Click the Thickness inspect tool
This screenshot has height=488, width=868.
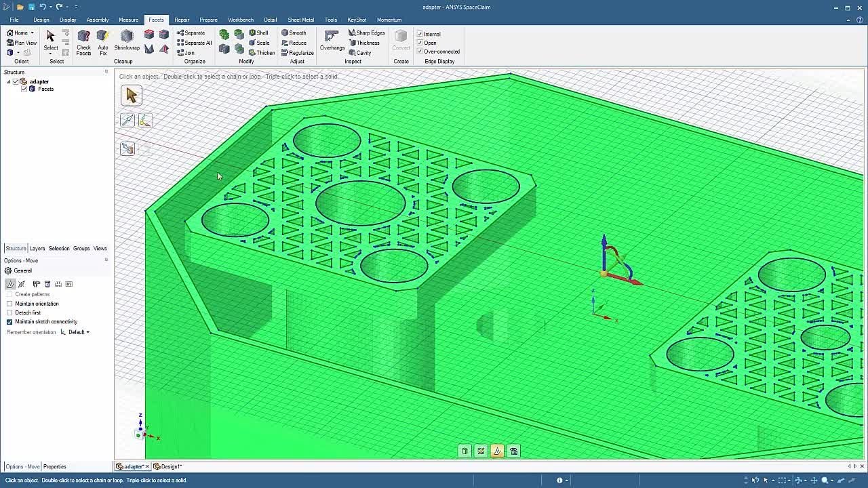[x=364, y=43]
